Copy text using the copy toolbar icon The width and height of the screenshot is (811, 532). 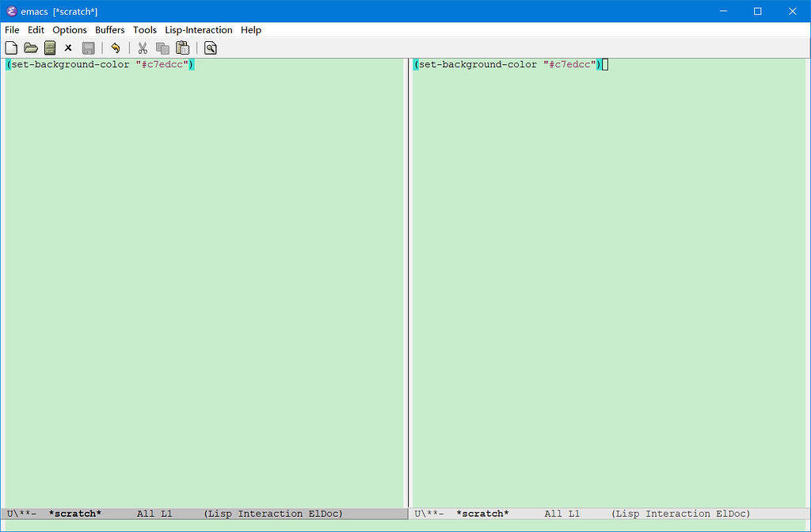[162, 47]
